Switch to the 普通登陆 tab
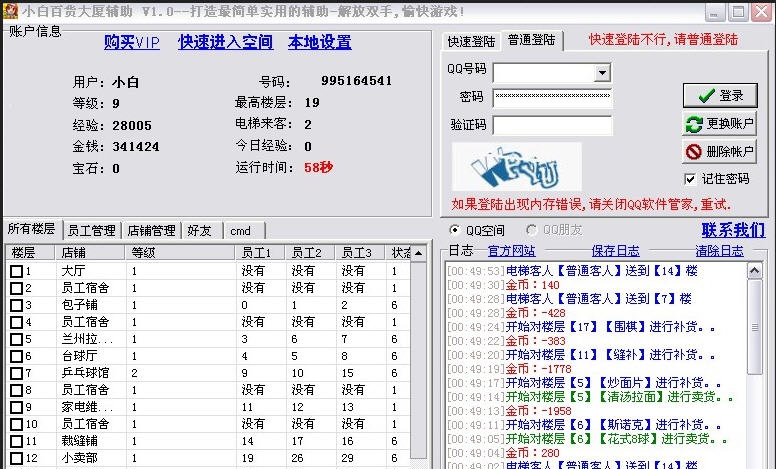 click(x=532, y=40)
